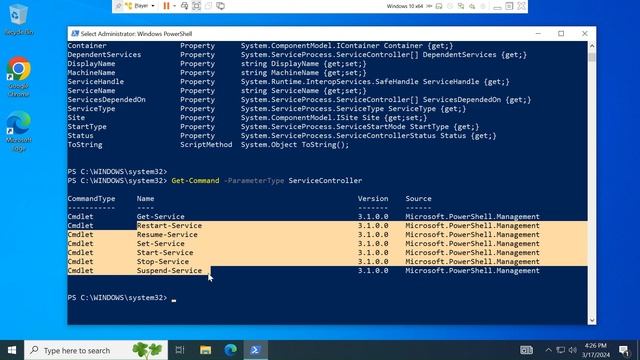Screen dimensions: 640x360
Task: Maximize the PowerShell window
Action: 561,33
